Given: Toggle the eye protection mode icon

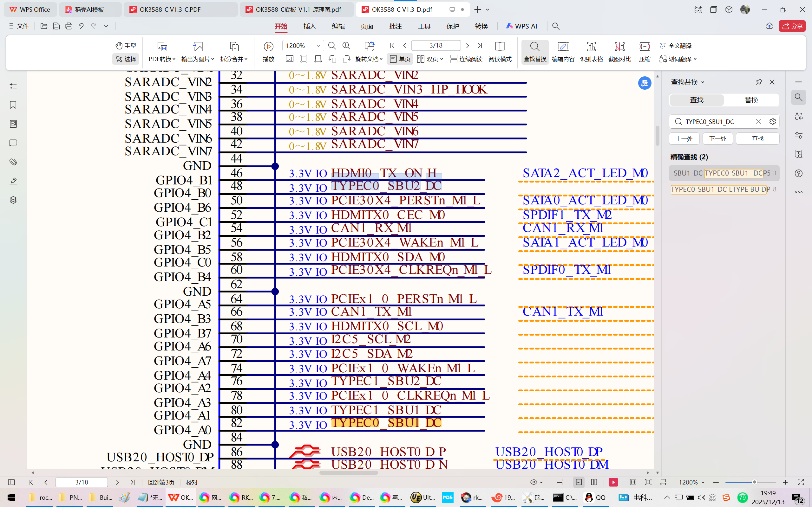Looking at the screenshot, I should tap(534, 482).
